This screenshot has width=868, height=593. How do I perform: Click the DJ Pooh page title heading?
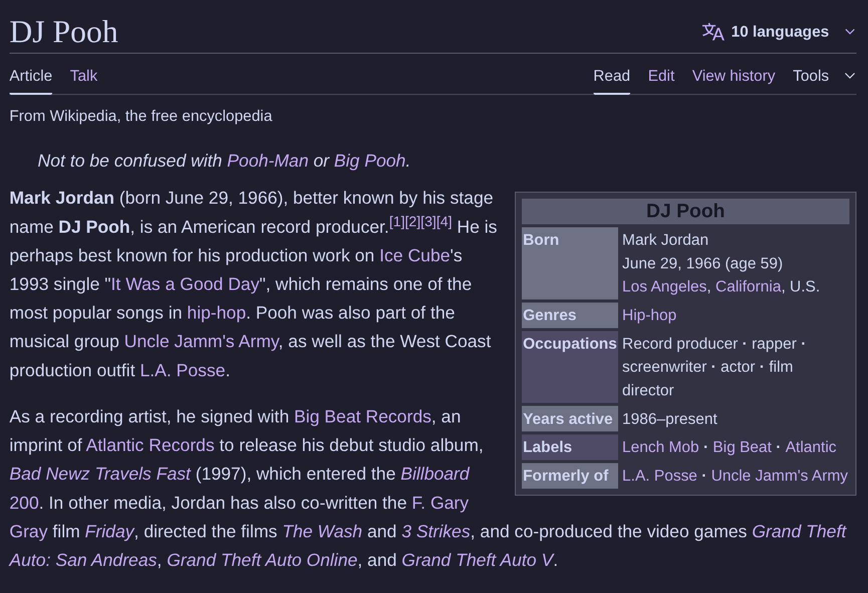(x=64, y=32)
